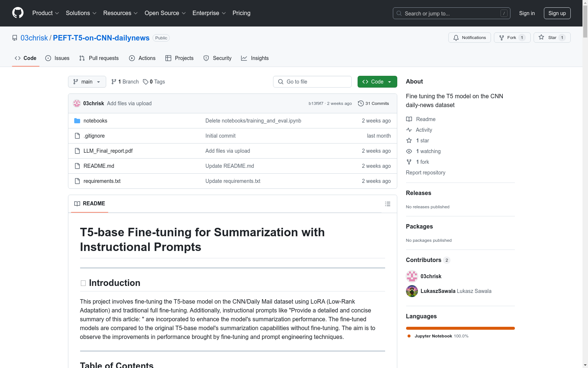
Task: Click the README outline list icon
Action: (387, 204)
